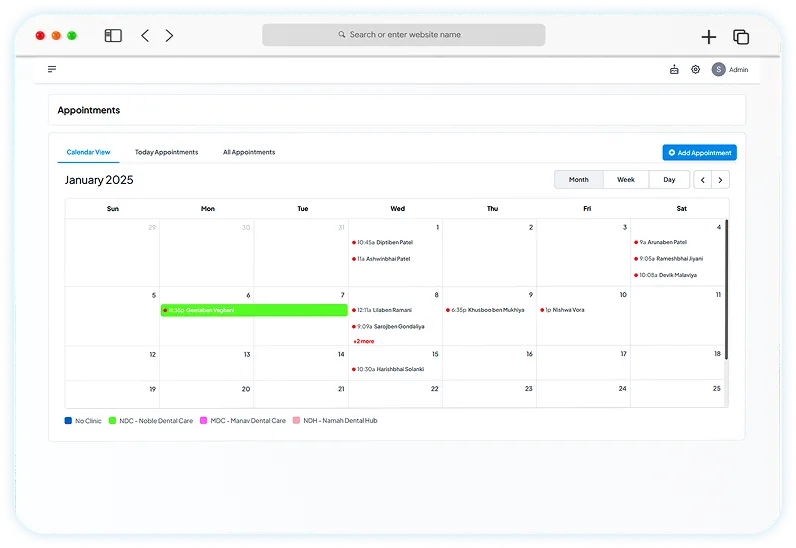Select day number 20 in the calendar
Image resolution: width=796 pixels, height=548 pixels.
[x=246, y=389]
